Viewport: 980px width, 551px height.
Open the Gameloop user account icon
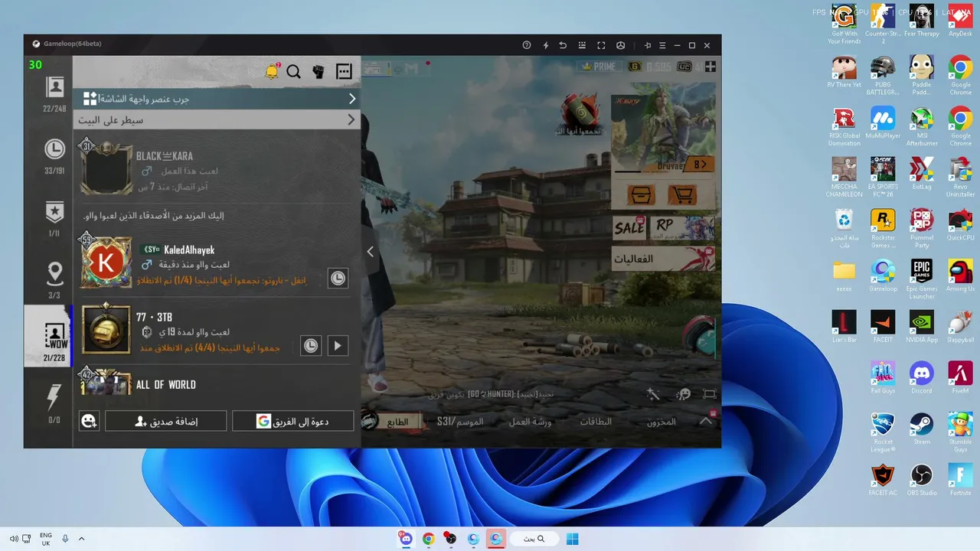point(620,45)
